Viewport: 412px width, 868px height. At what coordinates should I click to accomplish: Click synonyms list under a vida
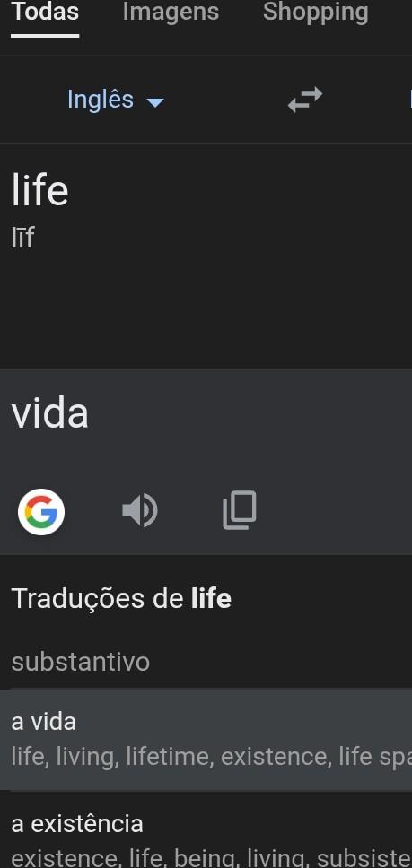pos(212,757)
